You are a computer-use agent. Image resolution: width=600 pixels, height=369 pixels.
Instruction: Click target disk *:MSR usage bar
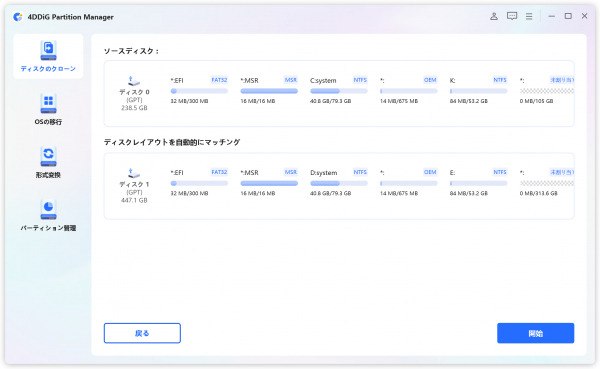click(x=269, y=183)
